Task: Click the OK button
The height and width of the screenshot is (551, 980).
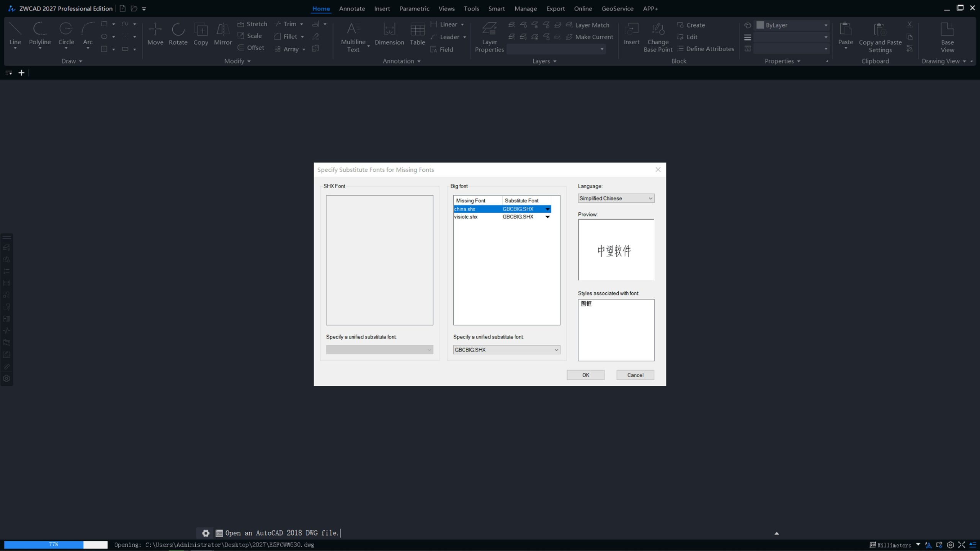Action: 585,375
